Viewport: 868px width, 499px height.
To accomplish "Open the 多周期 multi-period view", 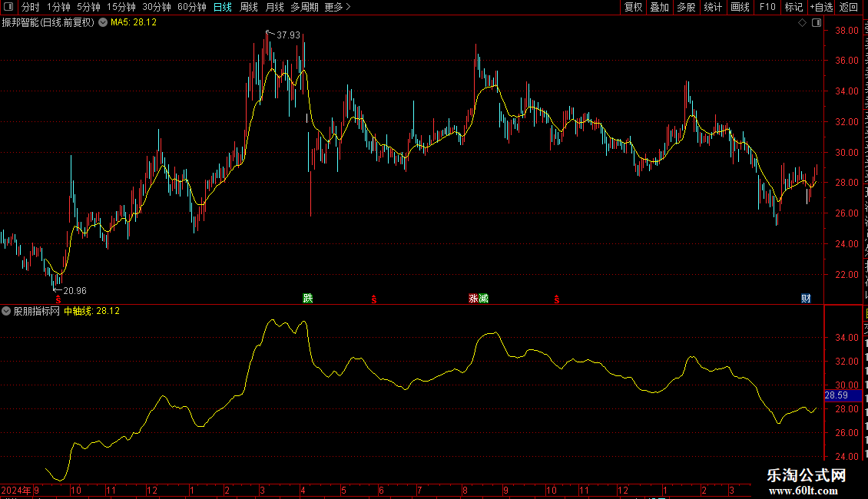I will click(304, 7).
